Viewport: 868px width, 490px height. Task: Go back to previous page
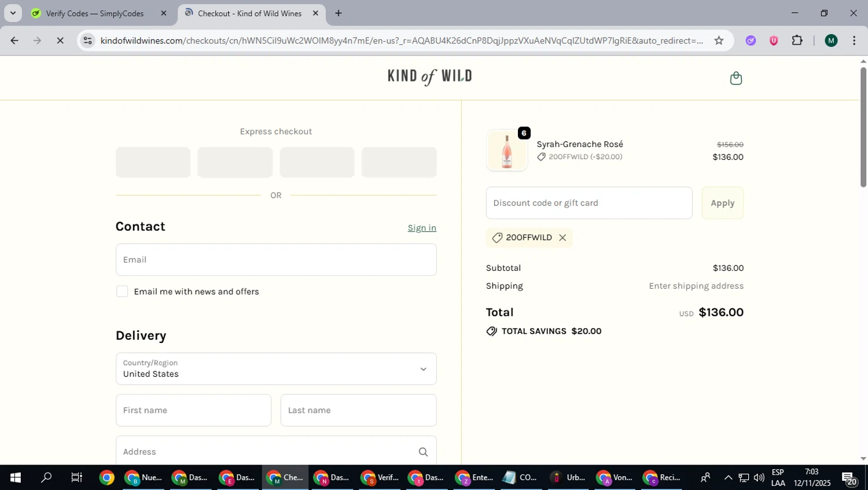(x=14, y=40)
